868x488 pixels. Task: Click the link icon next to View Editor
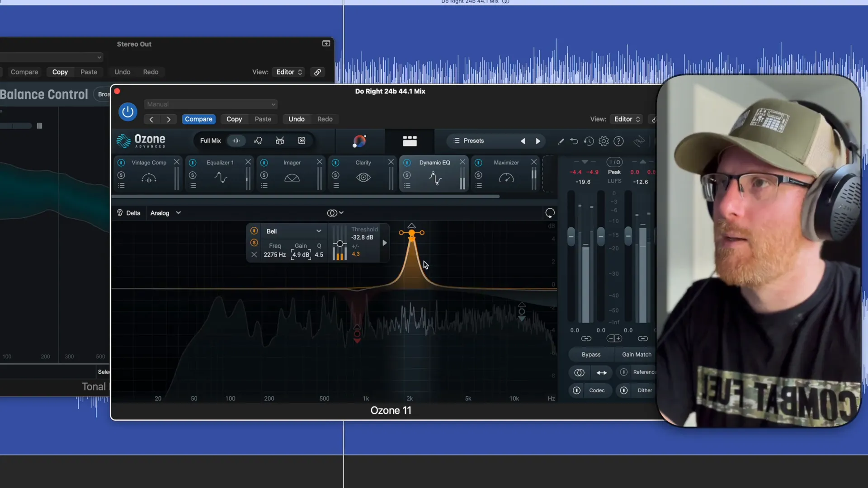(x=653, y=119)
